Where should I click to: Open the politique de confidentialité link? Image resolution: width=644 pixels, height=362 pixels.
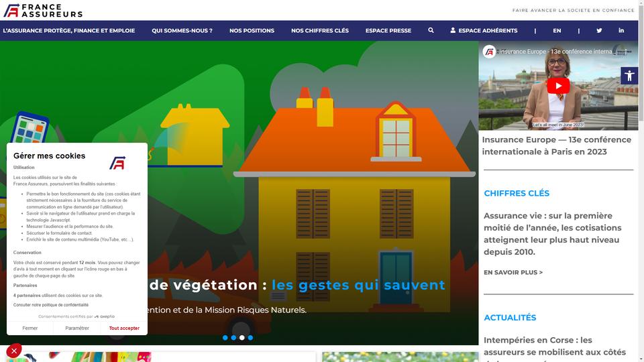click(x=50, y=305)
